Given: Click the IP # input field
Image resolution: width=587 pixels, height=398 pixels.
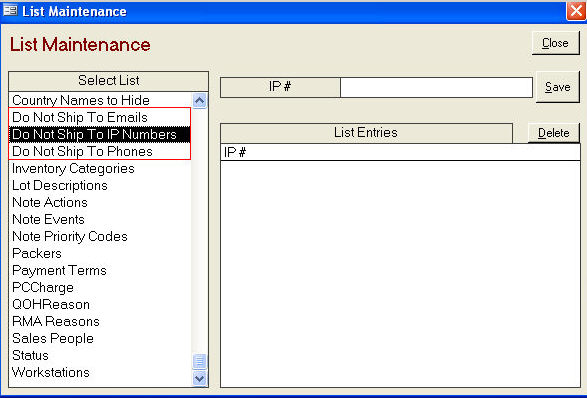Looking at the screenshot, I should tap(436, 88).
